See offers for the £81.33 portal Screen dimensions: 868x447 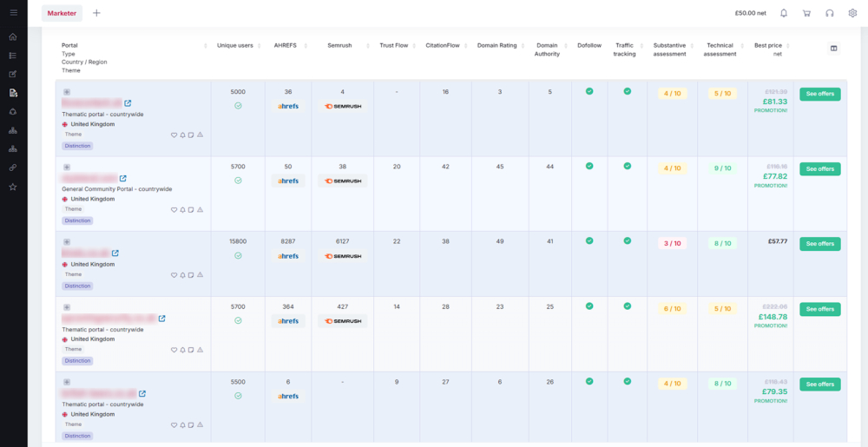coord(820,94)
